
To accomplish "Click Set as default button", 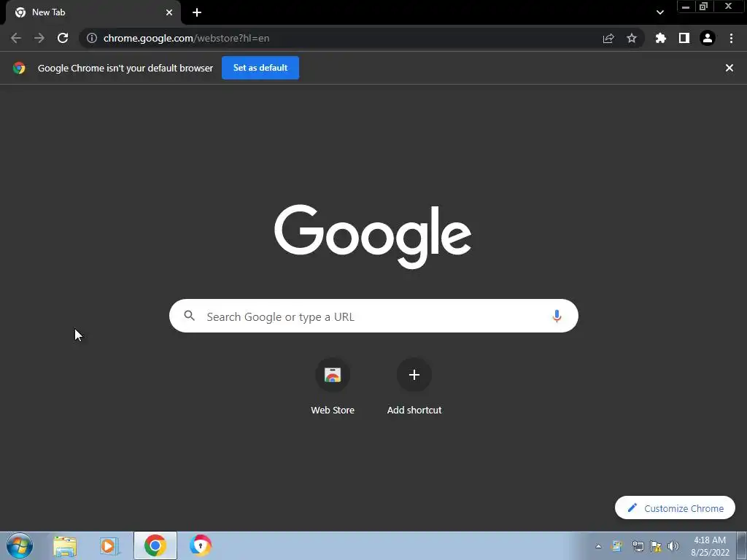I will click(x=260, y=68).
